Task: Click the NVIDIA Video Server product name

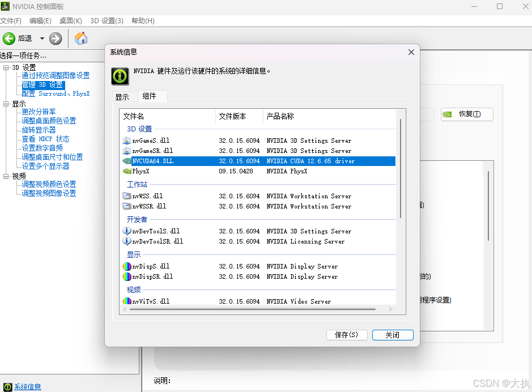Action: pos(299,301)
